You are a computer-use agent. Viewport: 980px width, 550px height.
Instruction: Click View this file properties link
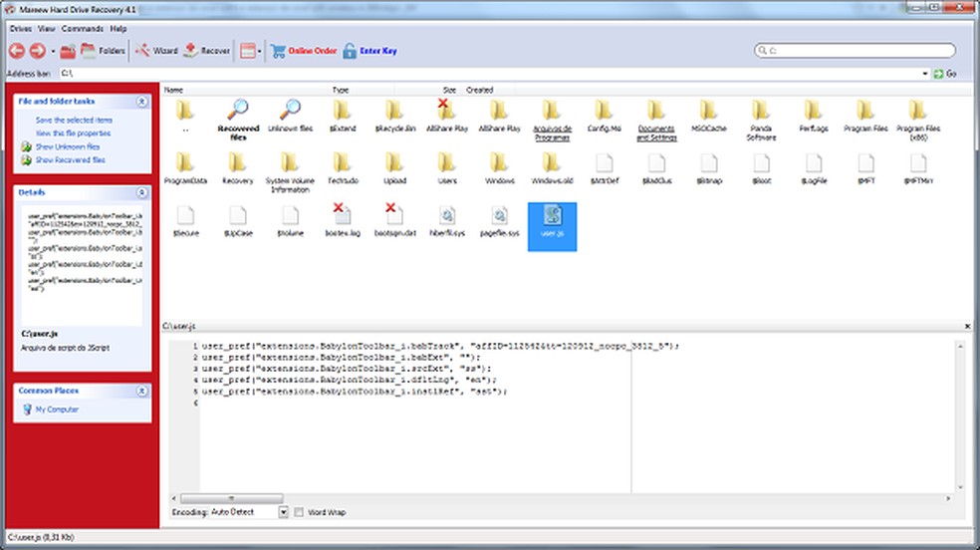coord(73,134)
